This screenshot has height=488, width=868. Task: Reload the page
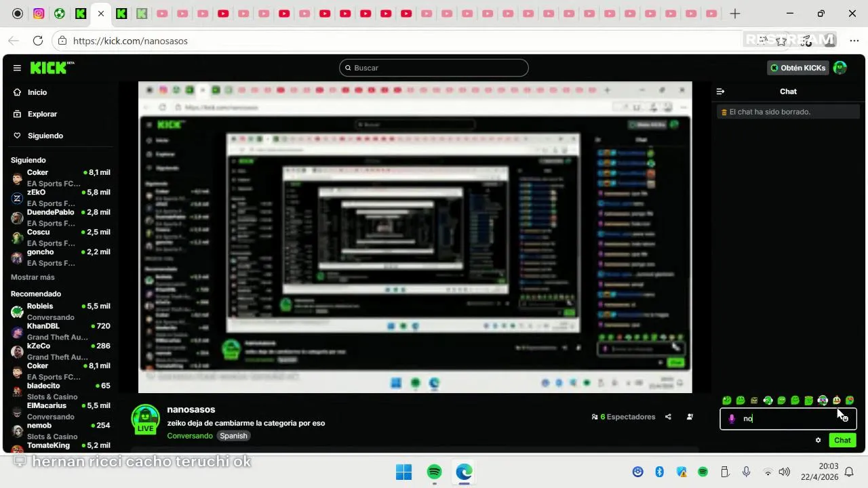(38, 41)
